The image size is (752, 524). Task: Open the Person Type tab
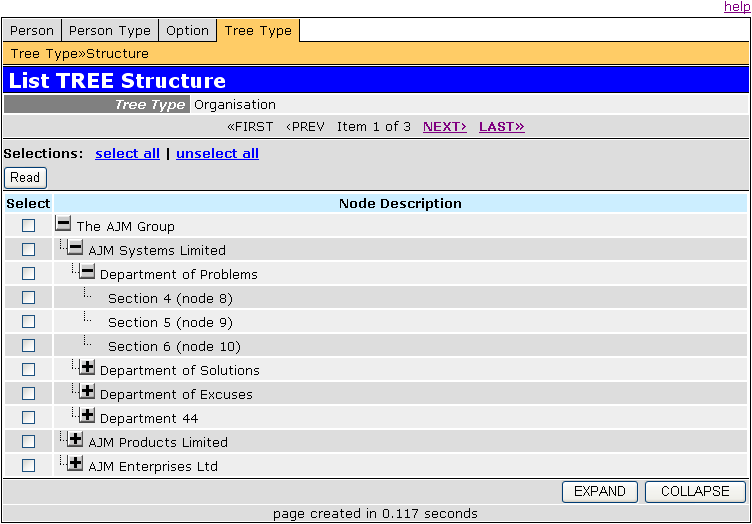tap(110, 31)
